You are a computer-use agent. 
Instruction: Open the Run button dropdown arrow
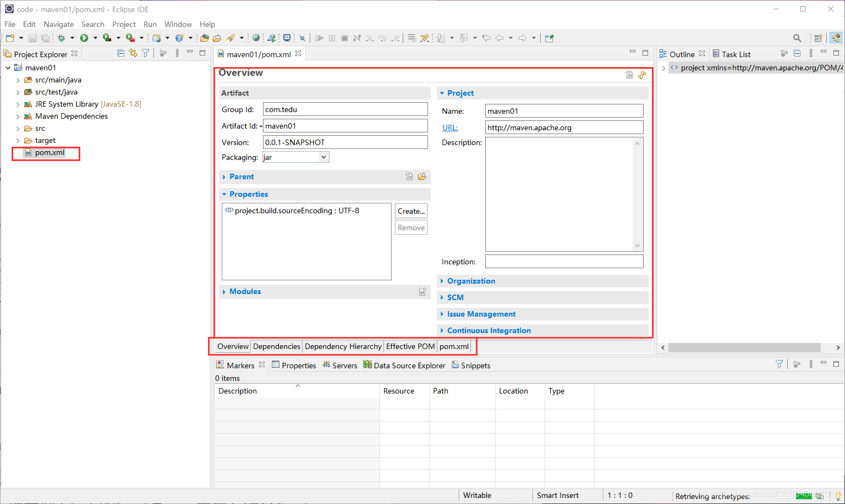pyautogui.click(x=95, y=38)
